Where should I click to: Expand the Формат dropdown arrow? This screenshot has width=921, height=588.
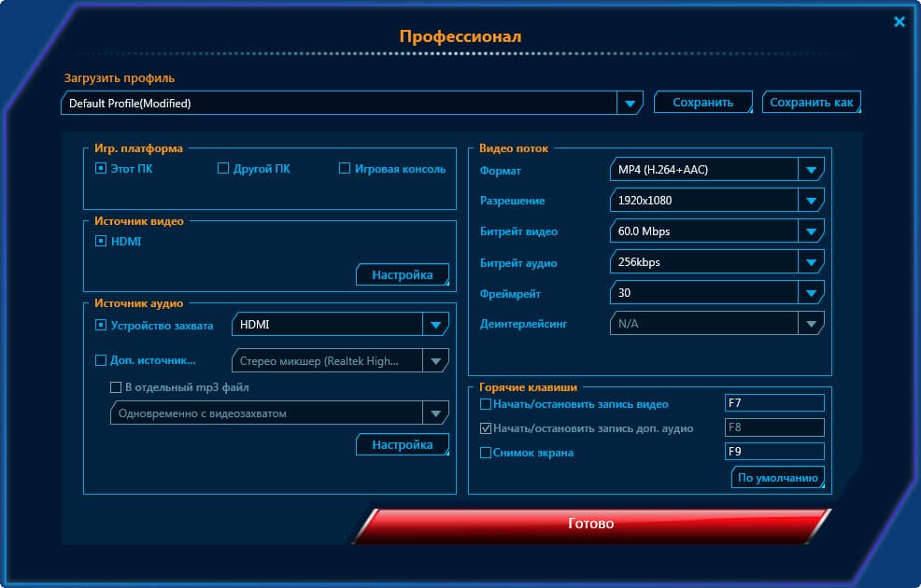(811, 170)
